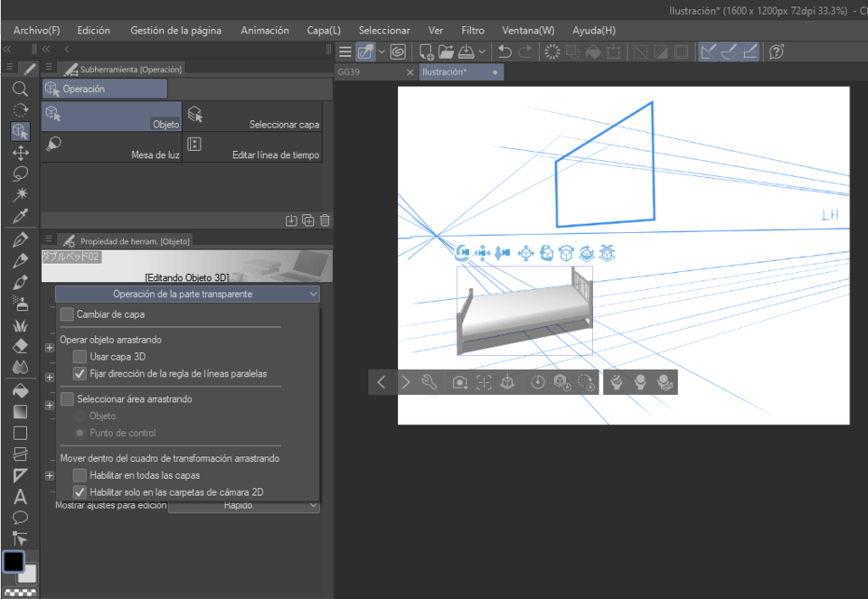This screenshot has height=599, width=868.
Task: Expand plus next to Seleccionar área arrastrando
Action: pos(49,406)
